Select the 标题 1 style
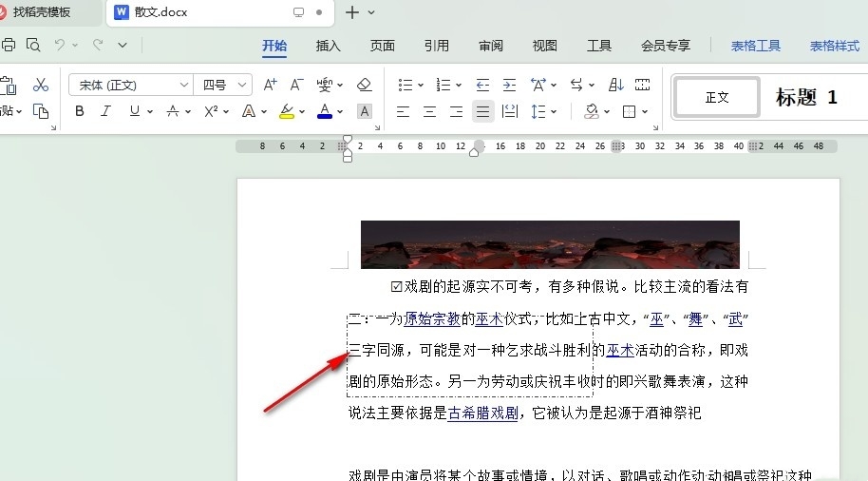 tap(806, 98)
